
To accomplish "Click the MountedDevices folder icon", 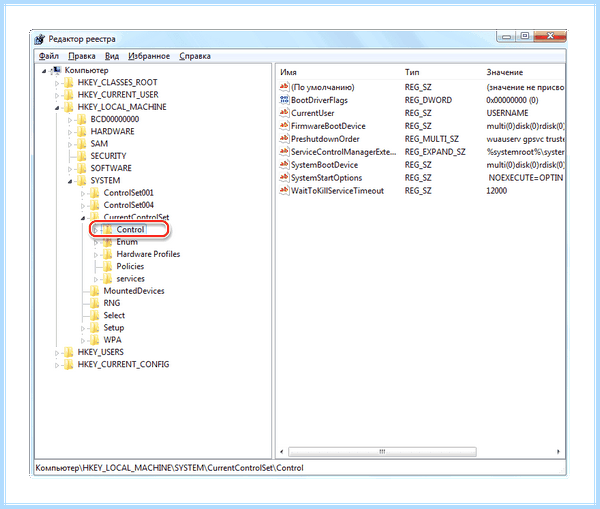I will [x=94, y=291].
